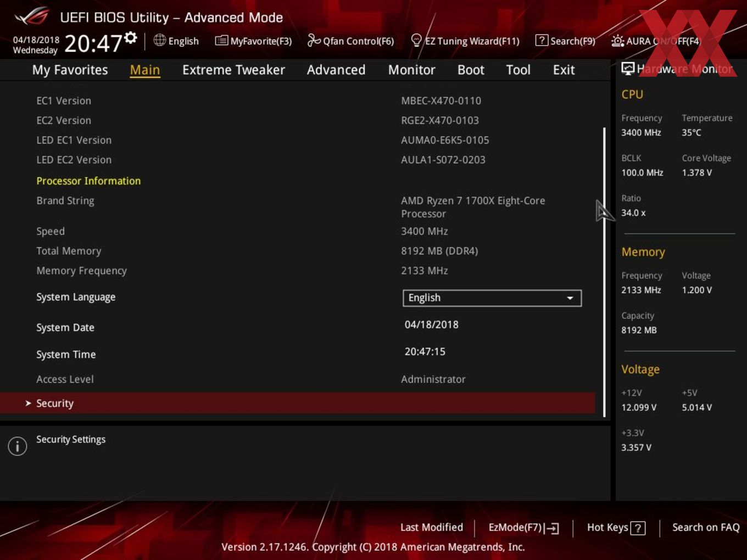Open Search on FAQ
Image resolution: width=747 pixels, height=560 pixels.
(706, 527)
